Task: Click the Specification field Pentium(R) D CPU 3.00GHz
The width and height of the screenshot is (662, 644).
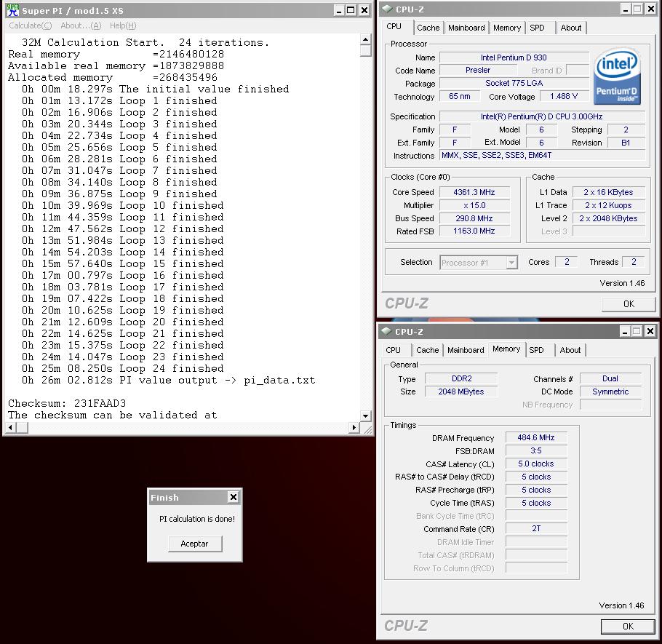Action: [x=543, y=116]
